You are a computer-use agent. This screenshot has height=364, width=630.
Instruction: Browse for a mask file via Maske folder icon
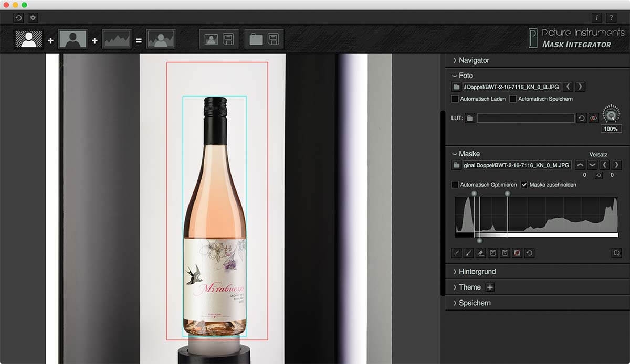456,165
